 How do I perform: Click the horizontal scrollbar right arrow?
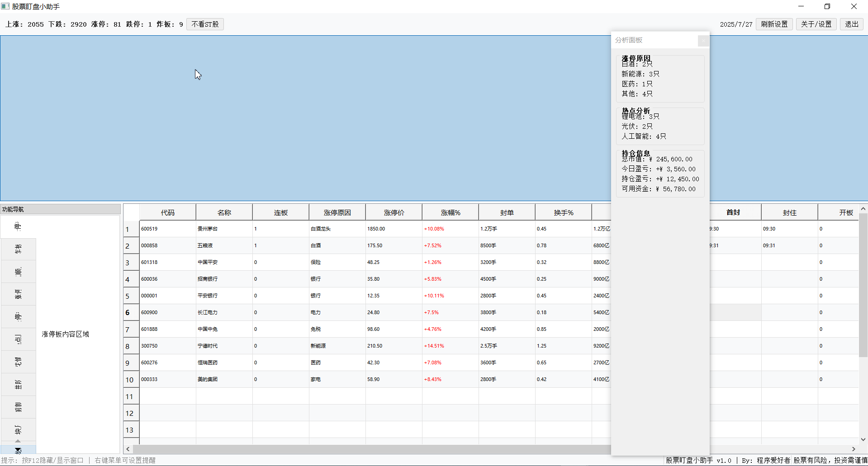coord(854,449)
